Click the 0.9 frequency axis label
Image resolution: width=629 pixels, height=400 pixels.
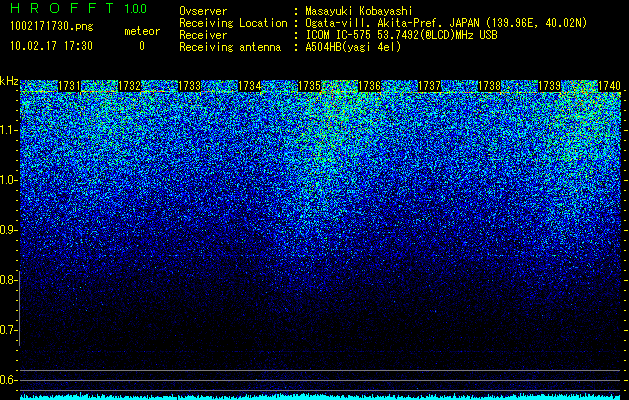click(8, 230)
